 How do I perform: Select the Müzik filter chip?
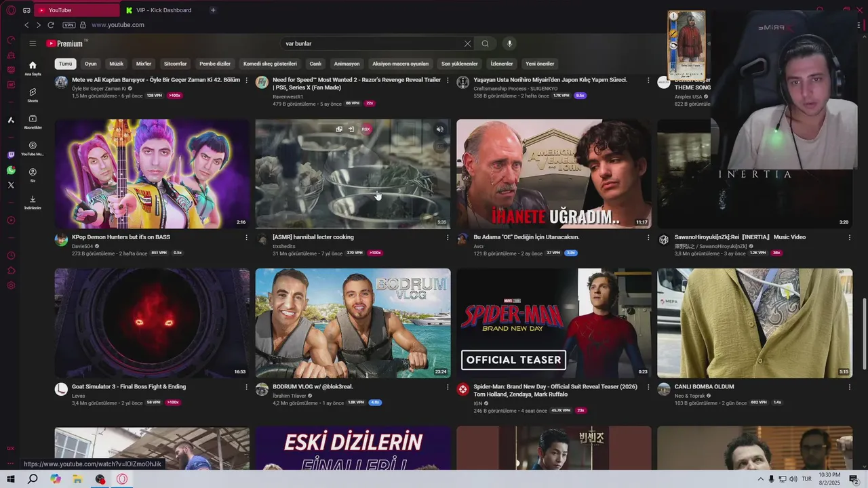[x=117, y=64]
